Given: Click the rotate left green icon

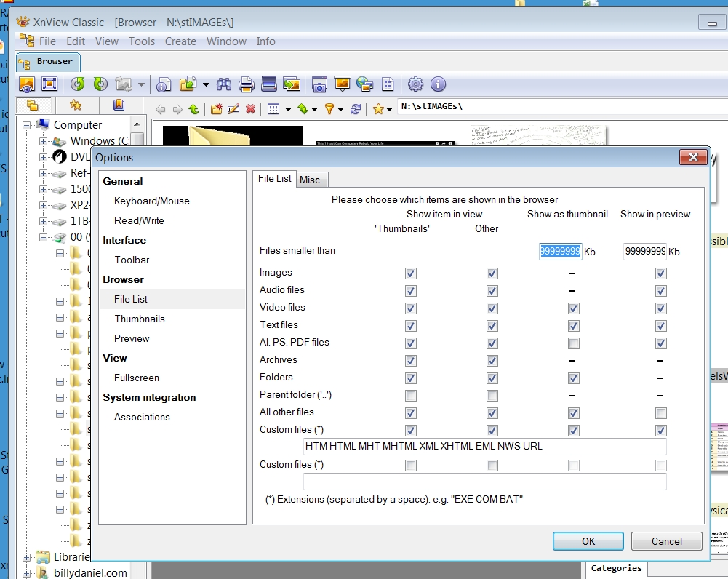Looking at the screenshot, I should [77, 84].
